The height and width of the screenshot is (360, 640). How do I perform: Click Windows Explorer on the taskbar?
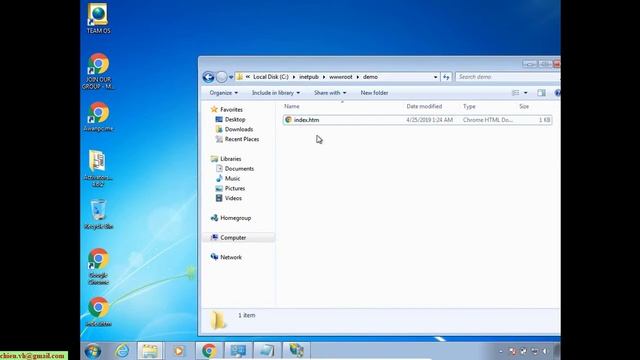[x=150, y=351]
